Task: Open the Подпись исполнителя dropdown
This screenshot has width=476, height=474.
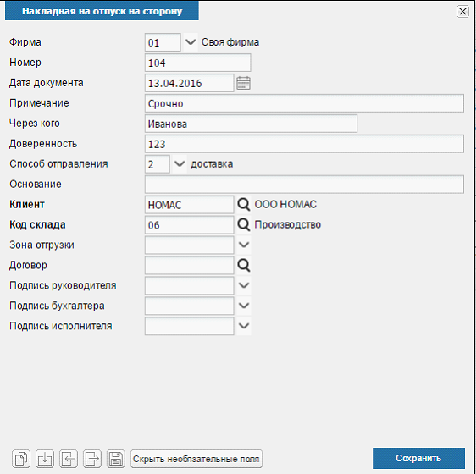Action: point(244,326)
